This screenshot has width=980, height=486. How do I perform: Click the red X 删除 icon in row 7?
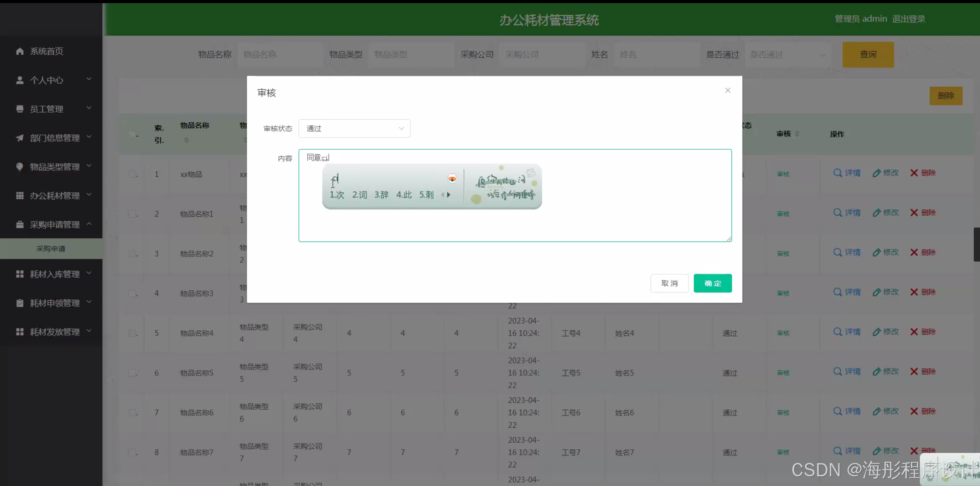[x=914, y=411]
